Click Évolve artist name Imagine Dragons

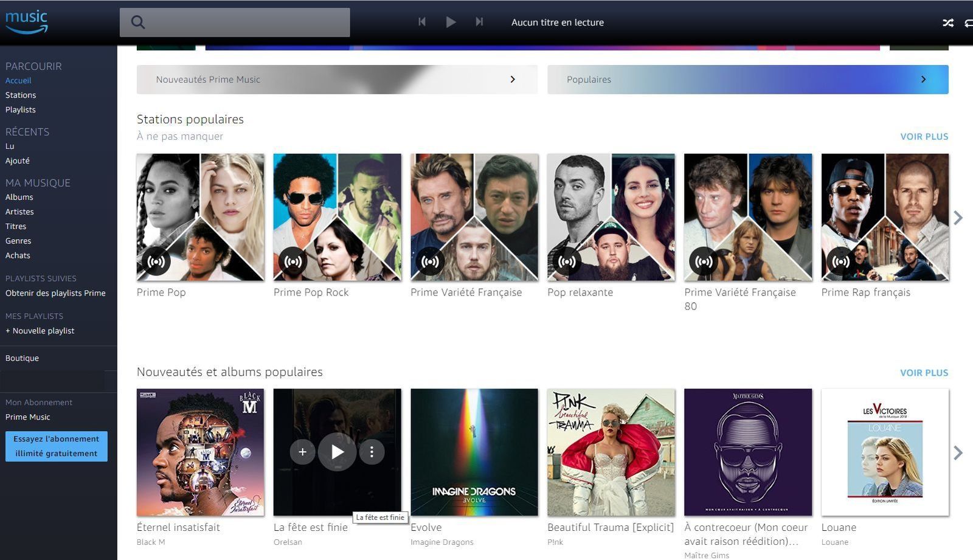(441, 542)
